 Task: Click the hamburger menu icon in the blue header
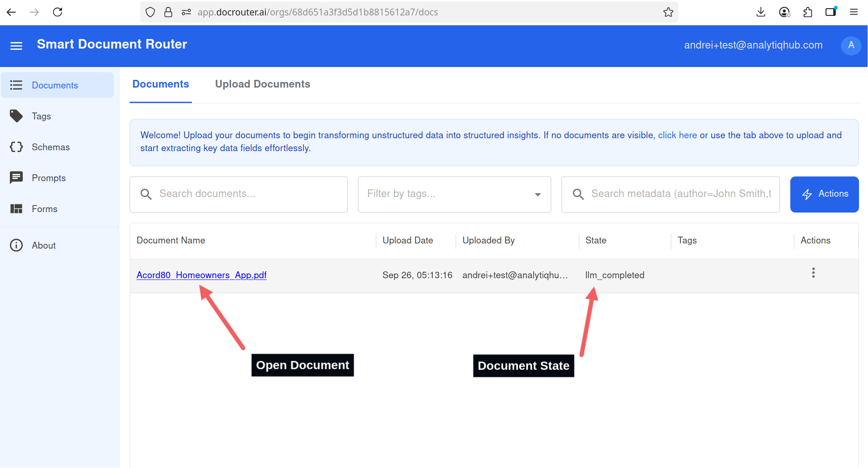coord(16,46)
